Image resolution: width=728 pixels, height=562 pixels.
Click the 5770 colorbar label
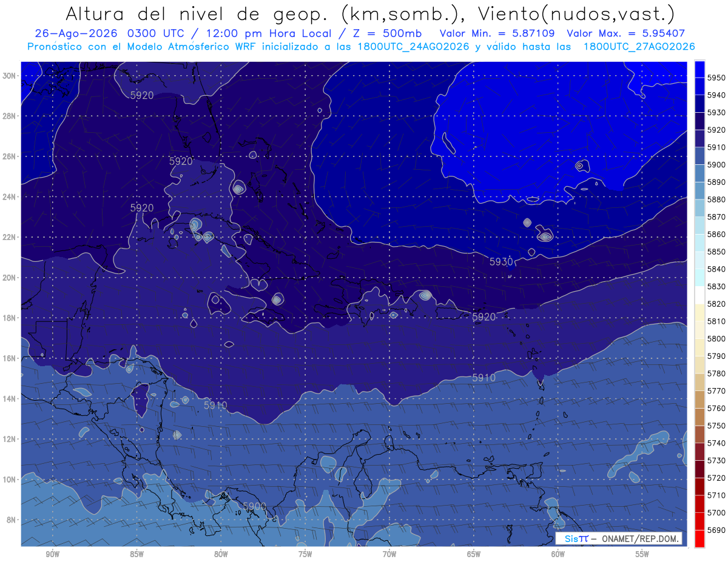tap(716, 391)
